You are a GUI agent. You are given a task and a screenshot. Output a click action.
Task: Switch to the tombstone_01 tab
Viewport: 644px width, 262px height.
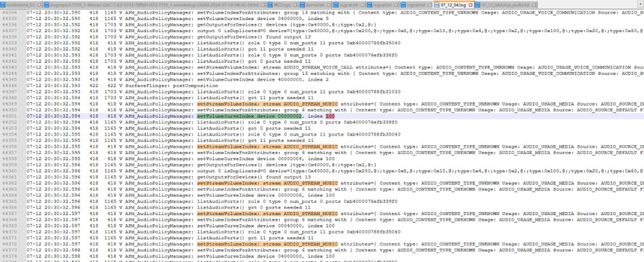pyautogui.click(x=21, y=5)
